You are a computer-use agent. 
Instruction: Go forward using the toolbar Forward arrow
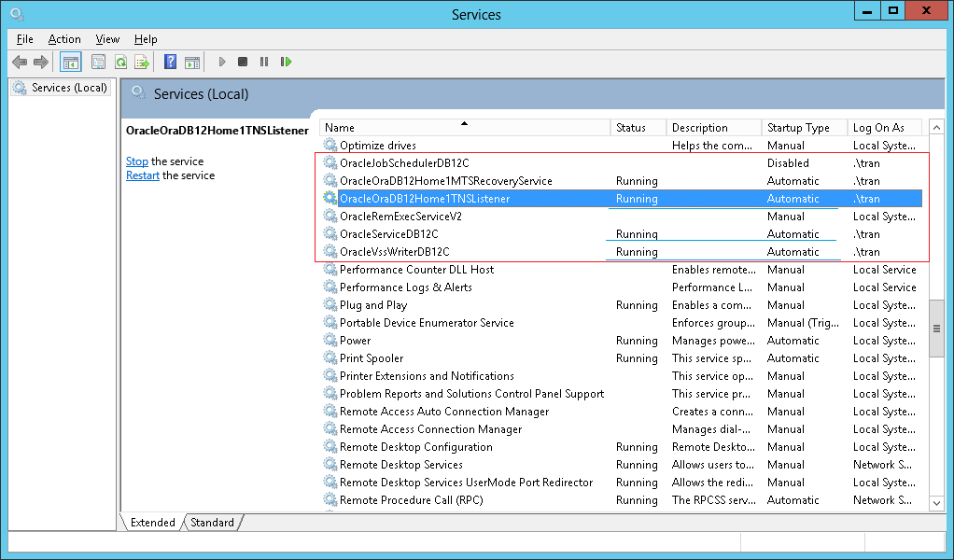point(41,62)
